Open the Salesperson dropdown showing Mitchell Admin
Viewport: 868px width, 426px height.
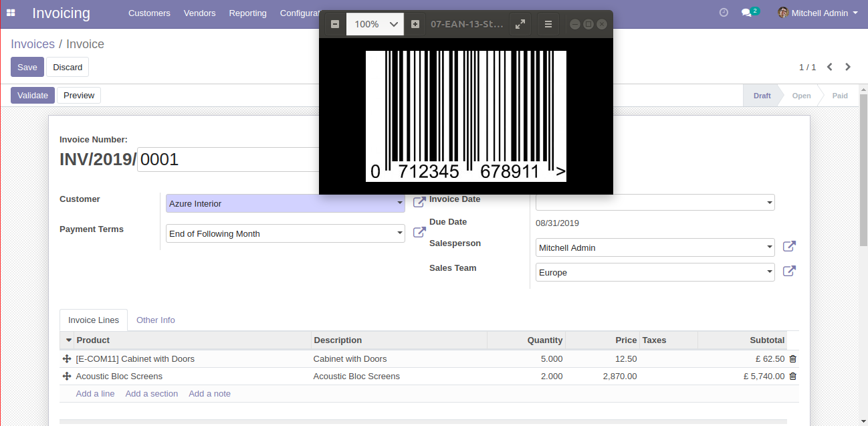point(655,247)
